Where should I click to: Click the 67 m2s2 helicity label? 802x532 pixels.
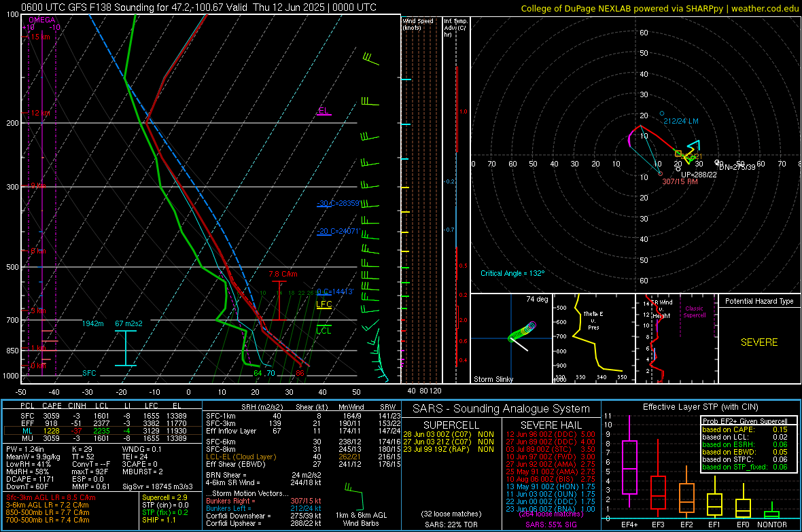click(x=128, y=323)
